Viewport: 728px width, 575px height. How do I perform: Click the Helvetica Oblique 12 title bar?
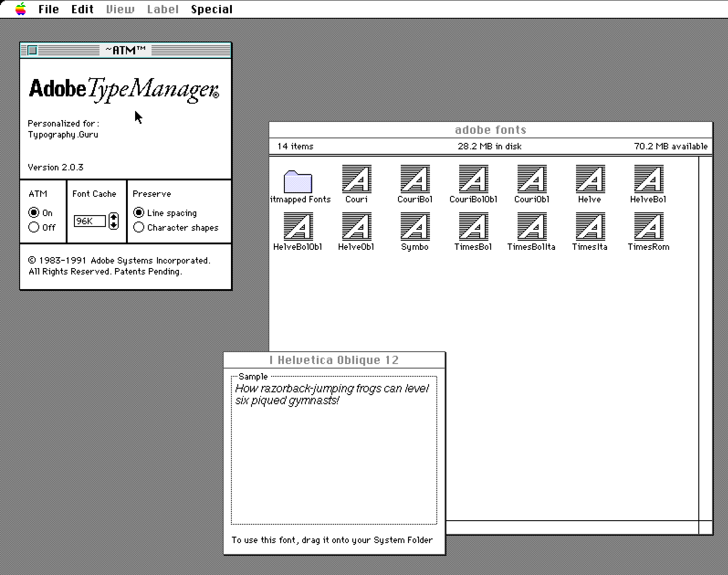(334, 360)
